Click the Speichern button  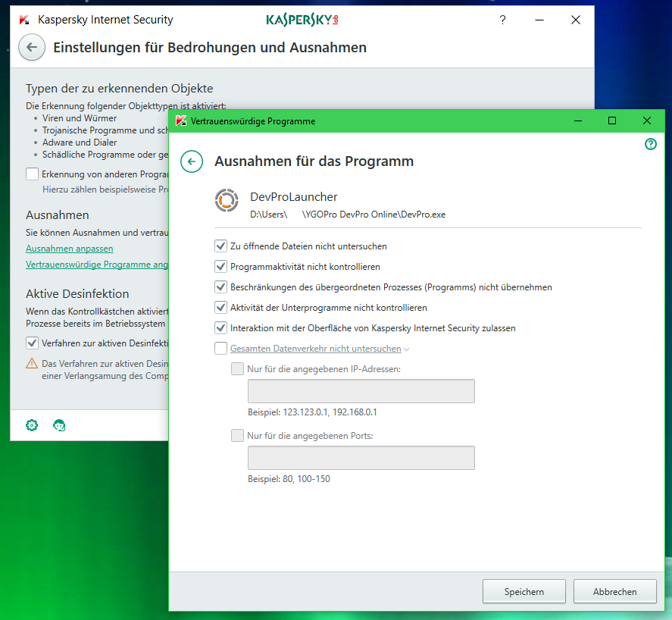[524, 592]
